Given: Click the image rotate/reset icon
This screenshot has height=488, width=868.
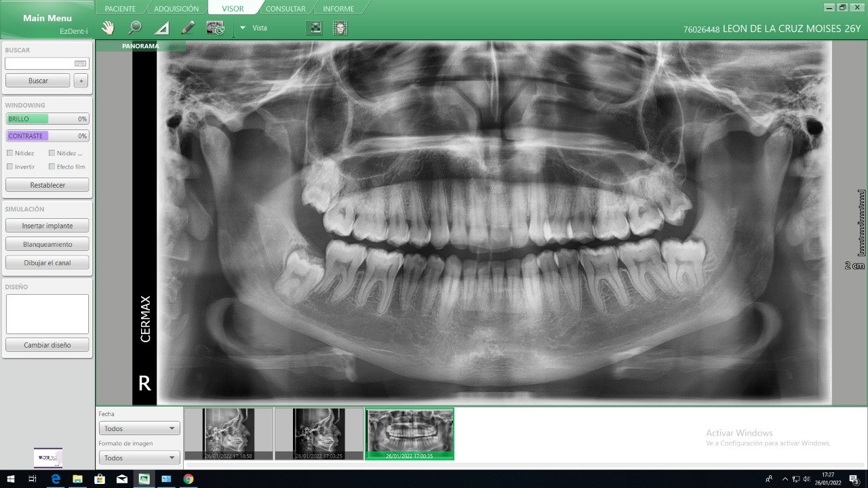Looking at the screenshot, I should 215,28.
